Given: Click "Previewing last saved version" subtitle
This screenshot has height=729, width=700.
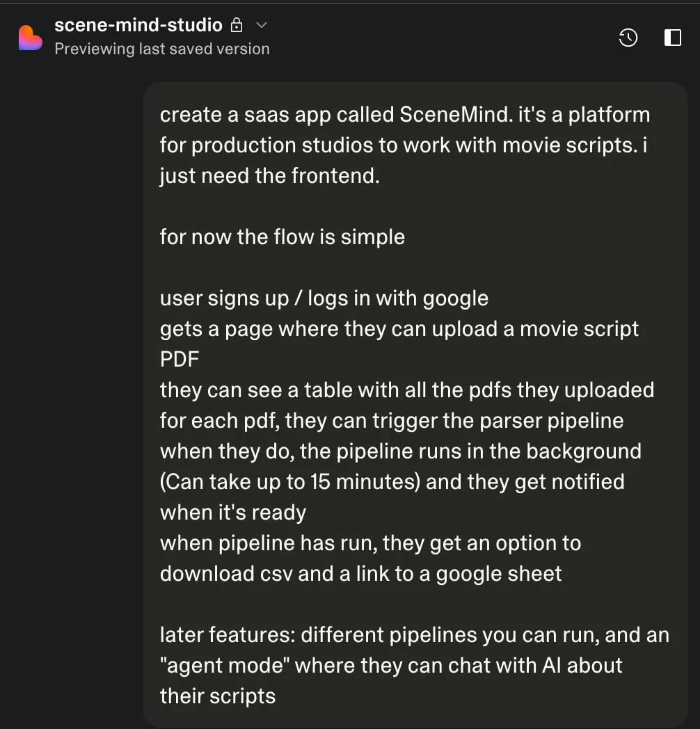Looking at the screenshot, I should coord(162,49).
